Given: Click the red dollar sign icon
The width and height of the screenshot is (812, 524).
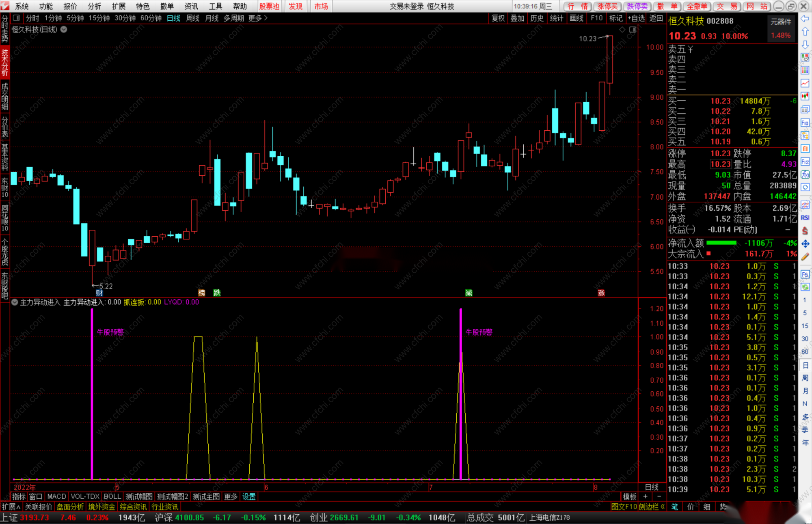Looking at the screenshot, I should click(805, 231).
